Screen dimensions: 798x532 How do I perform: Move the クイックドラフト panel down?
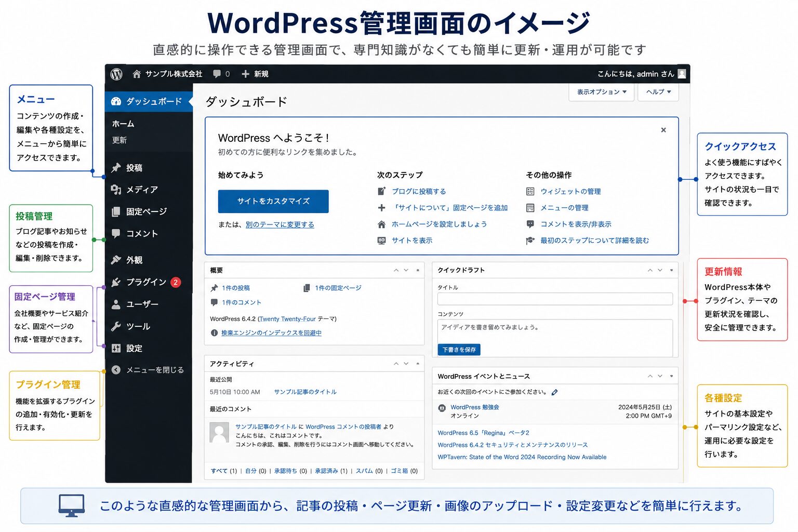pyautogui.click(x=660, y=270)
